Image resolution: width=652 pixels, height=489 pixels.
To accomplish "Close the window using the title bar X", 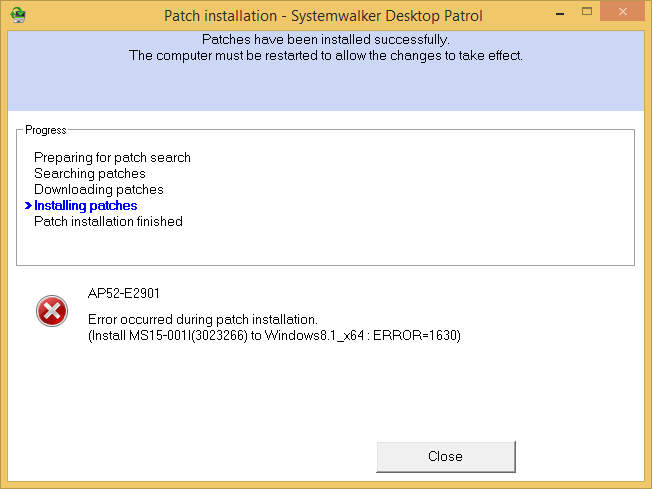I will pyautogui.click(x=622, y=12).
